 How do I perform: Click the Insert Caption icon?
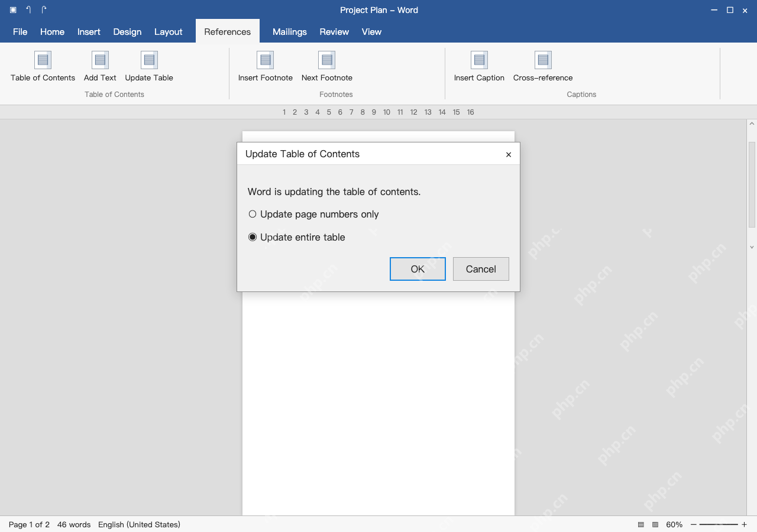[479, 60]
